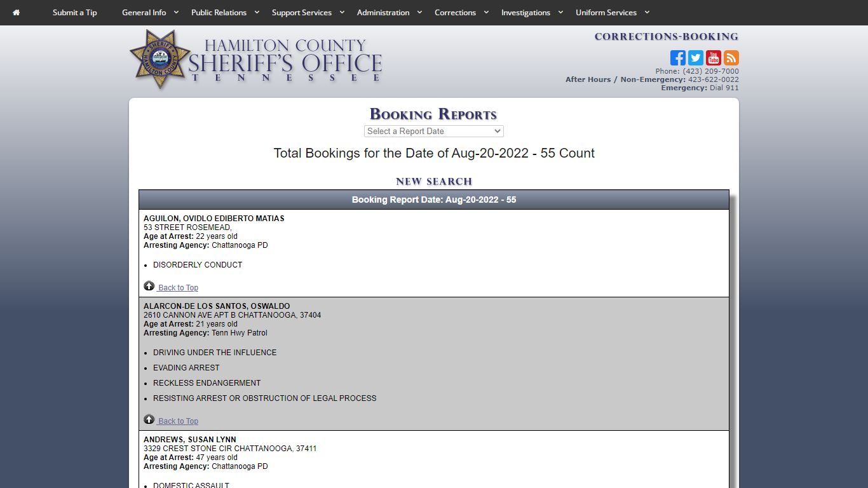Select address 53 STREET ROSEMEAD
868x488 pixels.
pos(187,227)
